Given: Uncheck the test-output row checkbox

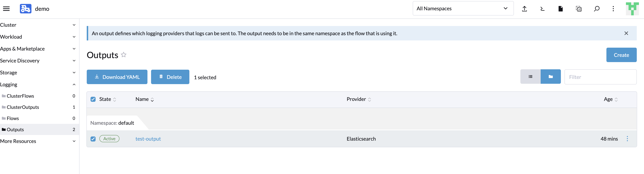Looking at the screenshot, I should 93,139.
